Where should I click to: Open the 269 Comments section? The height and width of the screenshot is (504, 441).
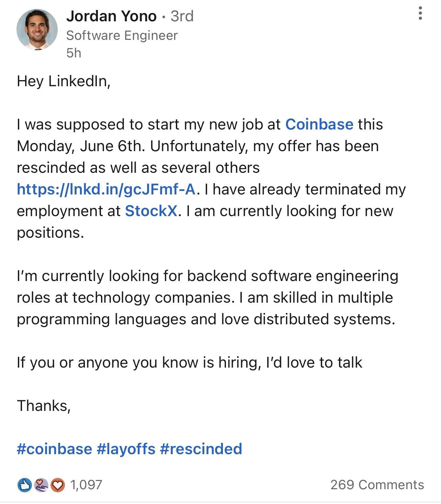[x=377, y=485]
